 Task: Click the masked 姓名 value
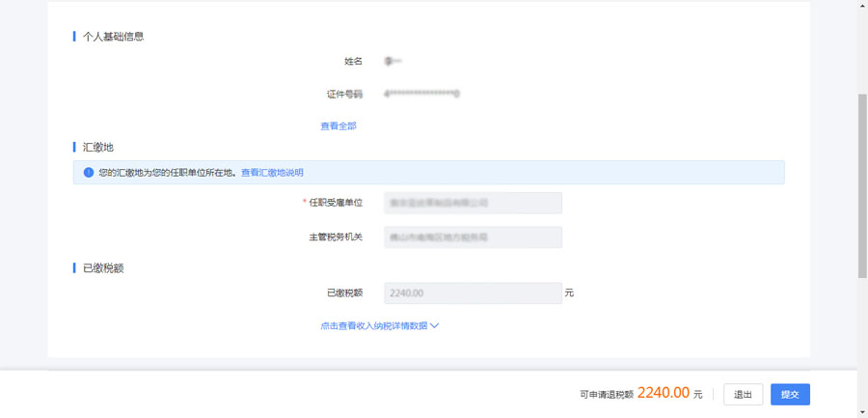coord(392,62)
